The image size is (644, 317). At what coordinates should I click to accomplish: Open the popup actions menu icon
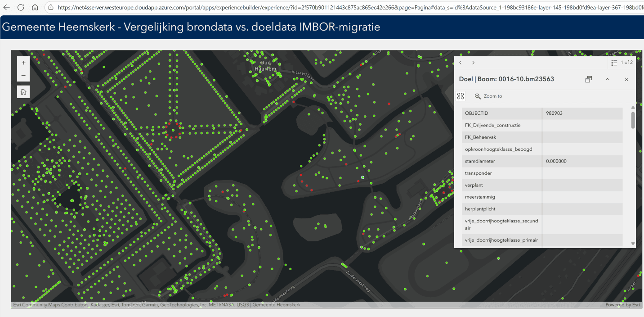pyautogui.click(x=461, y=96)
